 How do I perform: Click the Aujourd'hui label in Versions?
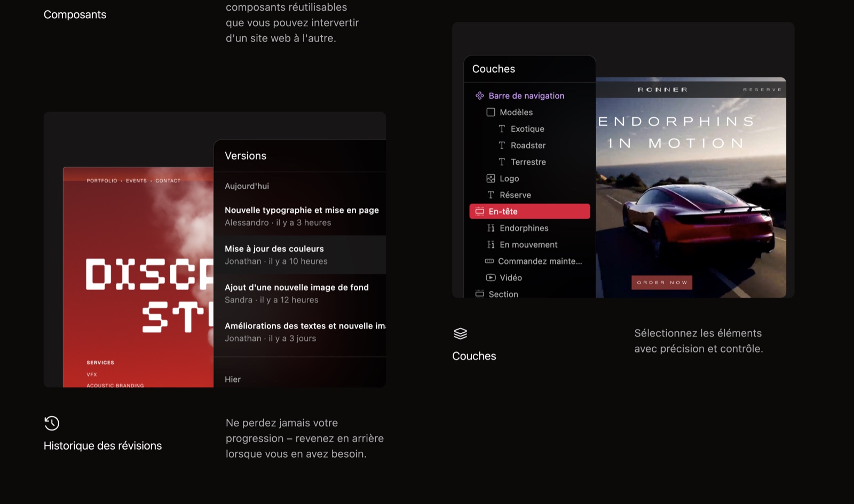point(247,186)
